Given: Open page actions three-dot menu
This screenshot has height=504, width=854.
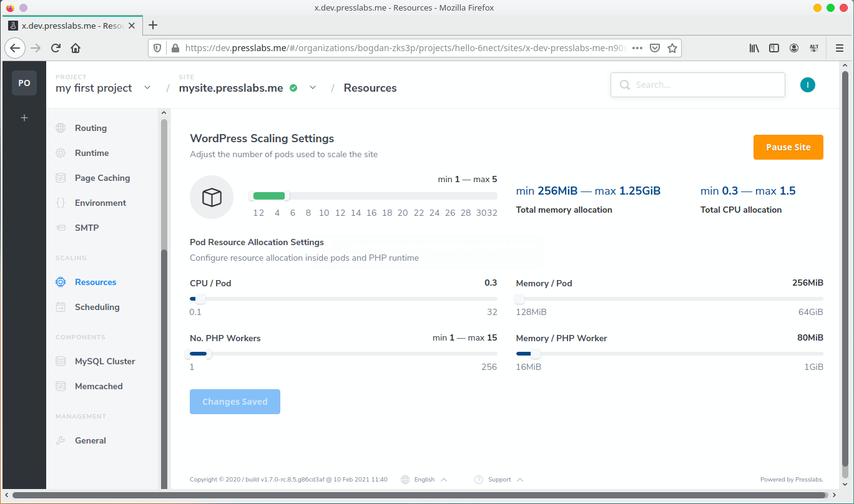Looking at the screenshot, I should tap(637, 48).
